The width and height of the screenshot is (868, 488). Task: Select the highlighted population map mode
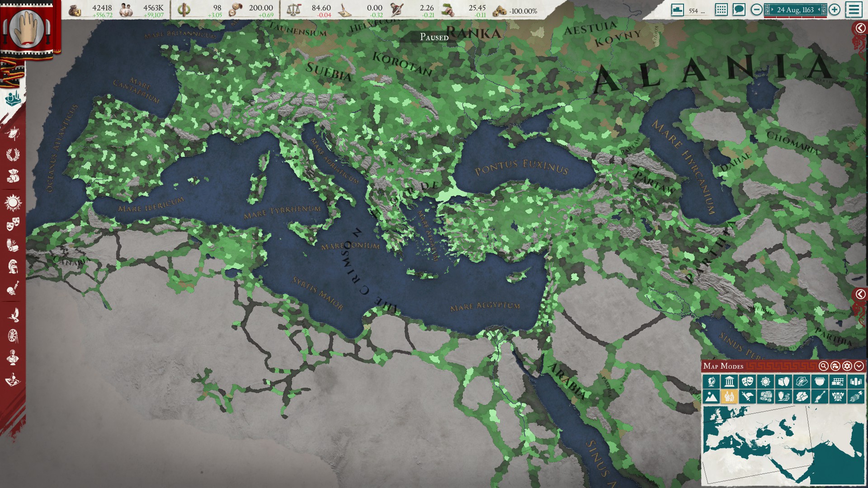coord(729,397)
